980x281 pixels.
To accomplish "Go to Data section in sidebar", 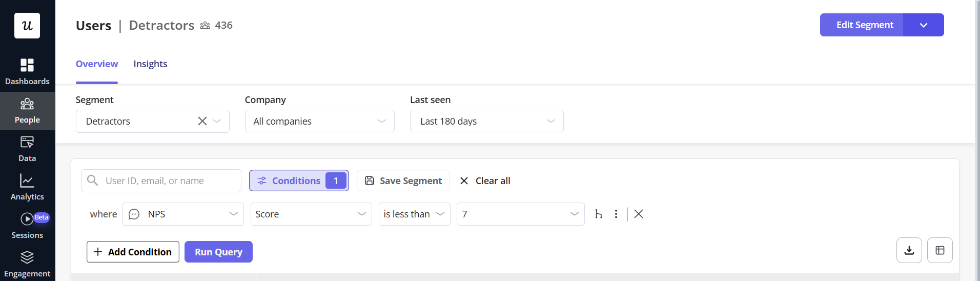I will tap(27, 149).
